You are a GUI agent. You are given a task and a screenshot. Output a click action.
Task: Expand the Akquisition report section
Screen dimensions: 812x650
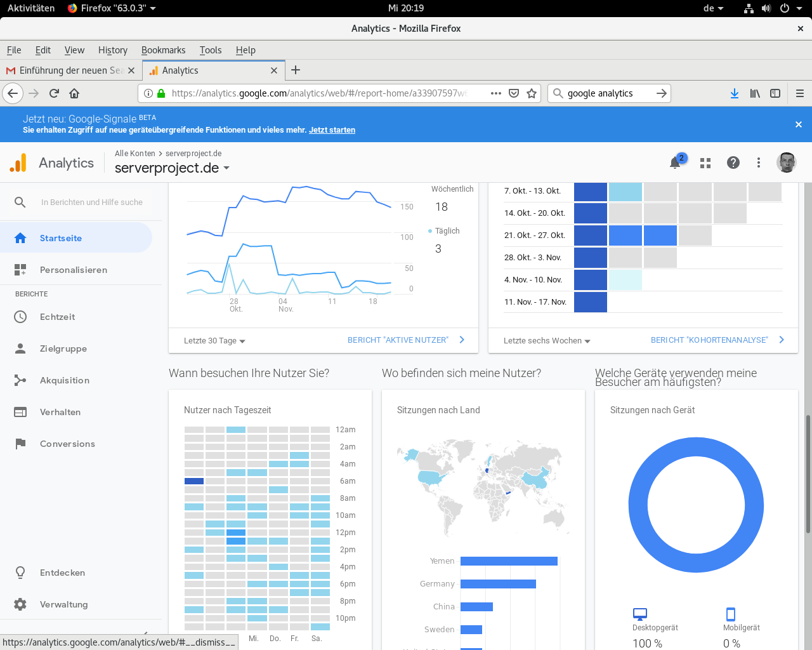coord(64,380)
